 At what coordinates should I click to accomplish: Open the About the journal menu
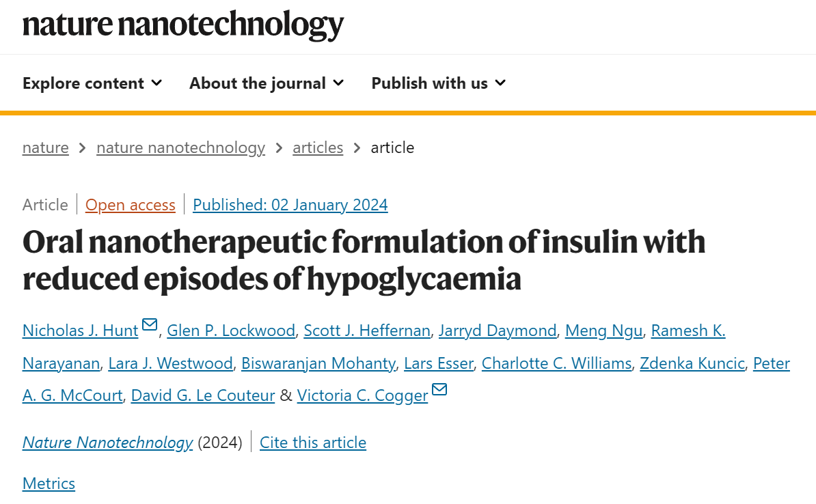(x=267, y=83)
